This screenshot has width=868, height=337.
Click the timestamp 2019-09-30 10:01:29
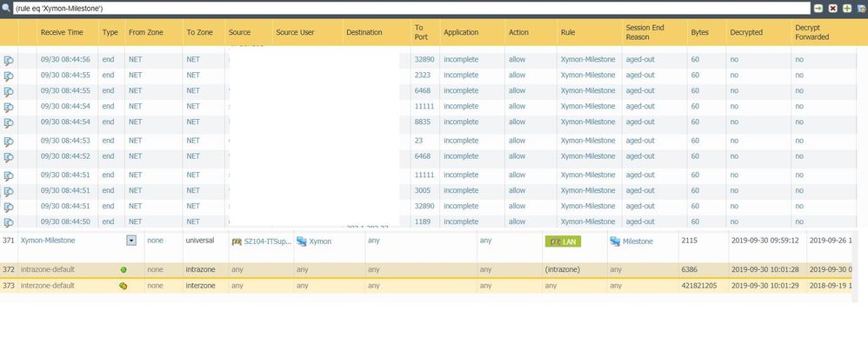(765, 286)
